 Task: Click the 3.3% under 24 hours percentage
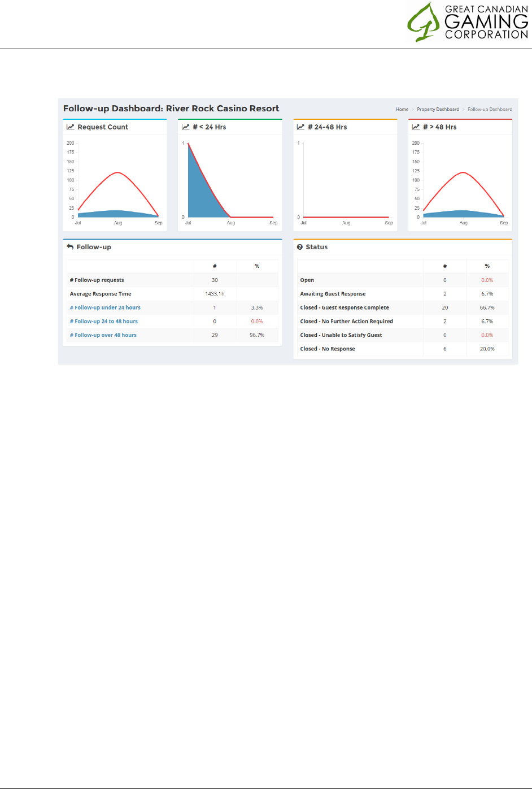tap(257, 307)
